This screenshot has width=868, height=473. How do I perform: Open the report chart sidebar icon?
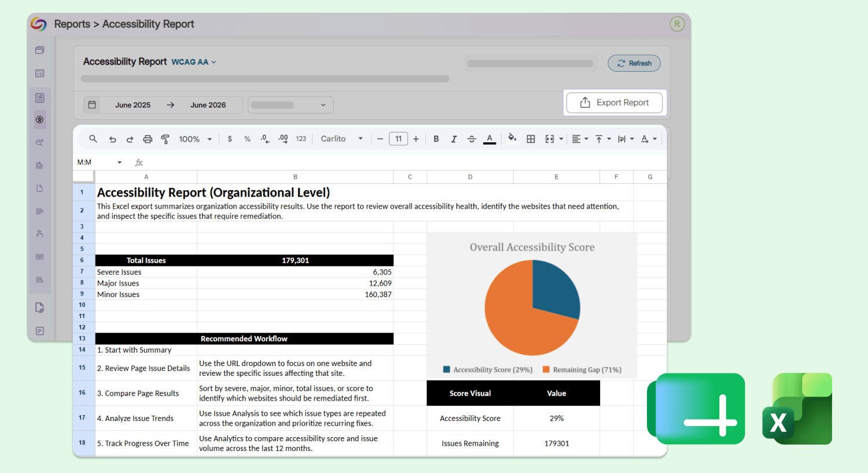[39, 98]
